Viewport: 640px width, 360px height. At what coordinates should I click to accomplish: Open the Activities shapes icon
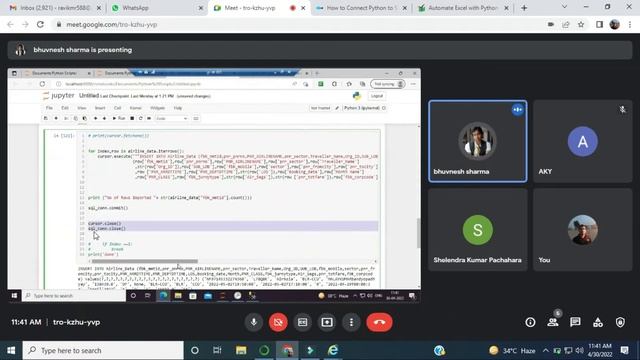(598, 322)
